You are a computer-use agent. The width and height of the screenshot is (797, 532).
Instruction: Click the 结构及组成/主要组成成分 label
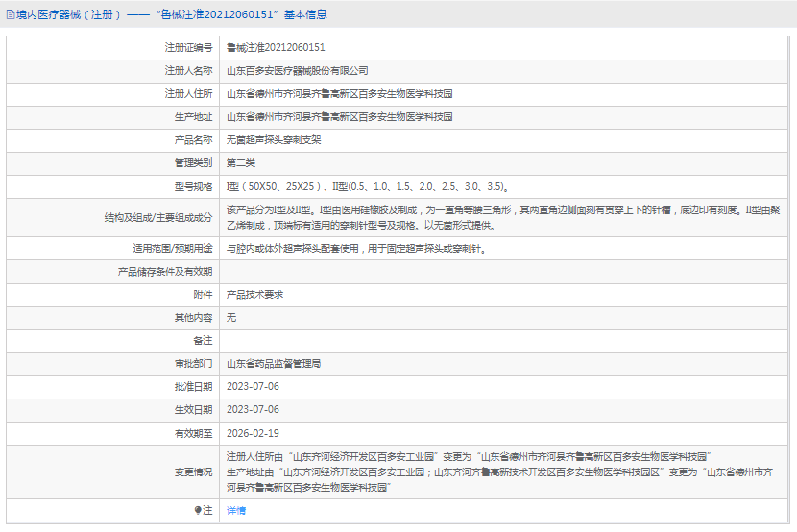pyautogui.click(x=158, y=217)
